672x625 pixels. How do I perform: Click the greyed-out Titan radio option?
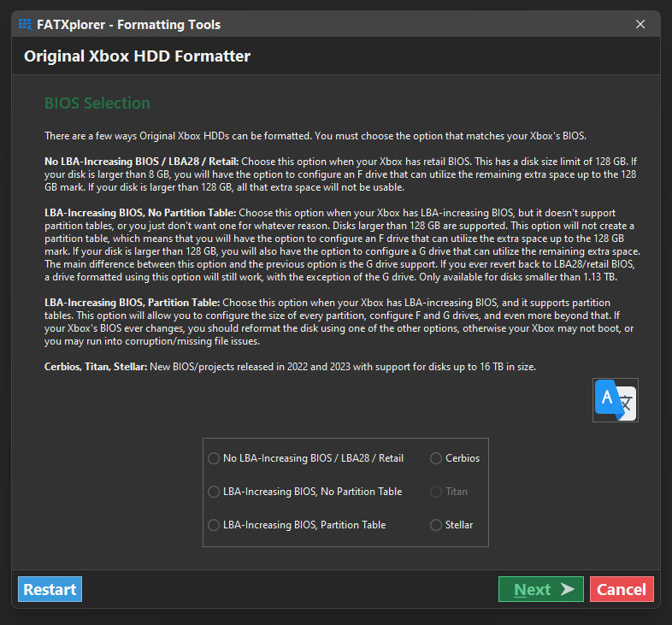tap(449, 492)
